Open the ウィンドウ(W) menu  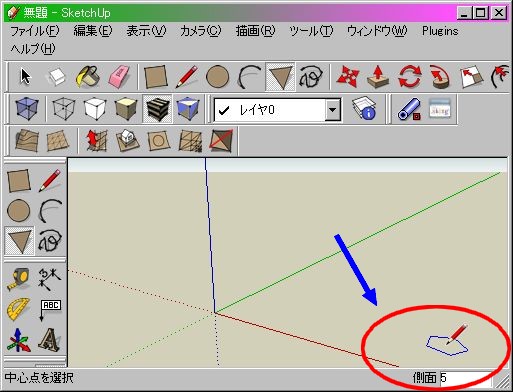(x=377, y=31)
